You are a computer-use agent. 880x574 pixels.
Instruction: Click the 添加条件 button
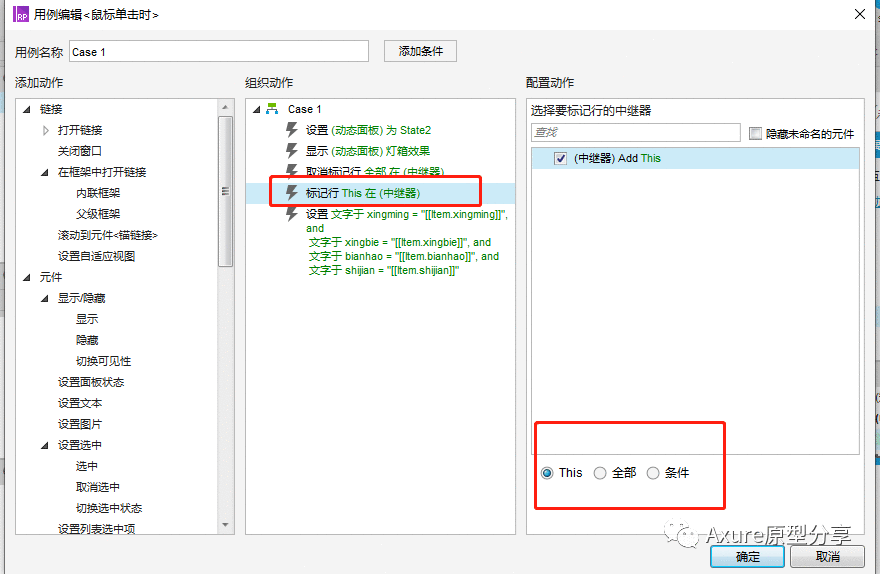tap(420, 51)
